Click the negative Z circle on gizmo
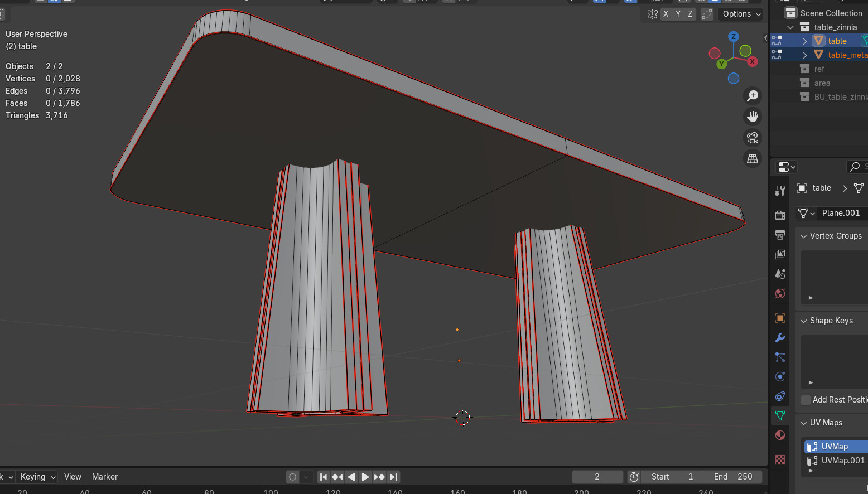 click(734, 79)
